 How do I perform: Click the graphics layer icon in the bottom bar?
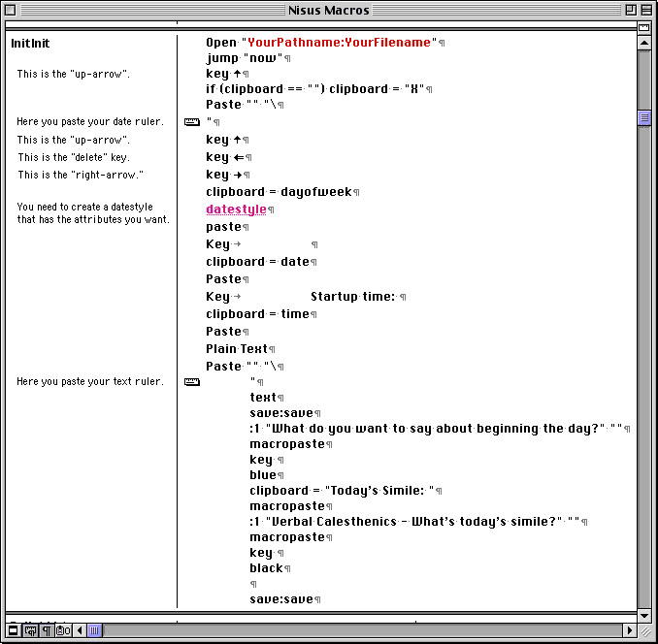[30, 630]
